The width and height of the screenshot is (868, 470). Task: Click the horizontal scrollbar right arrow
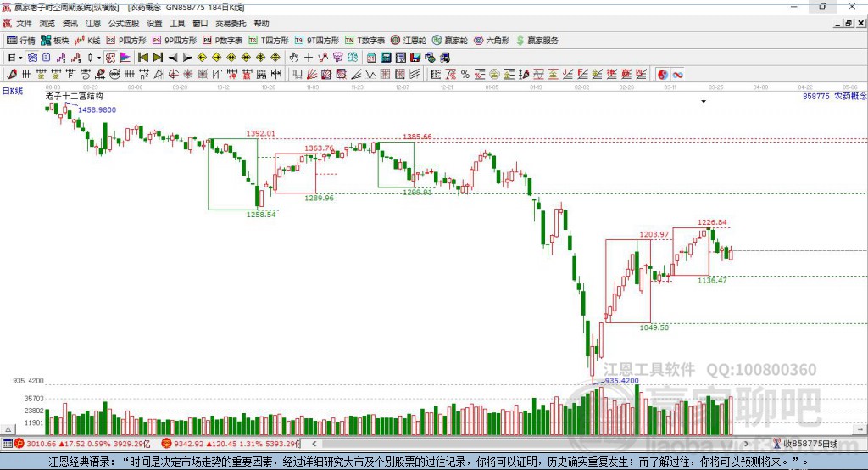click(x=746, y=444)
